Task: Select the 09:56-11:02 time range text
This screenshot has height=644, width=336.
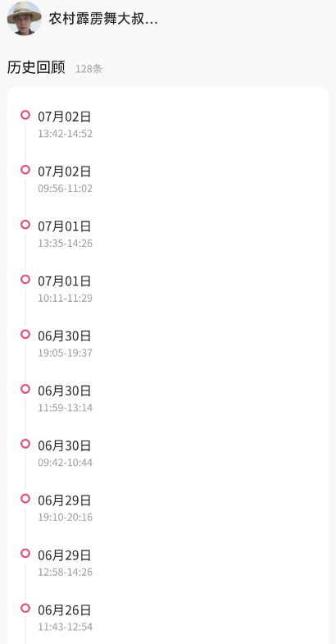Action: pyautogui.click(x=66, y=189)
